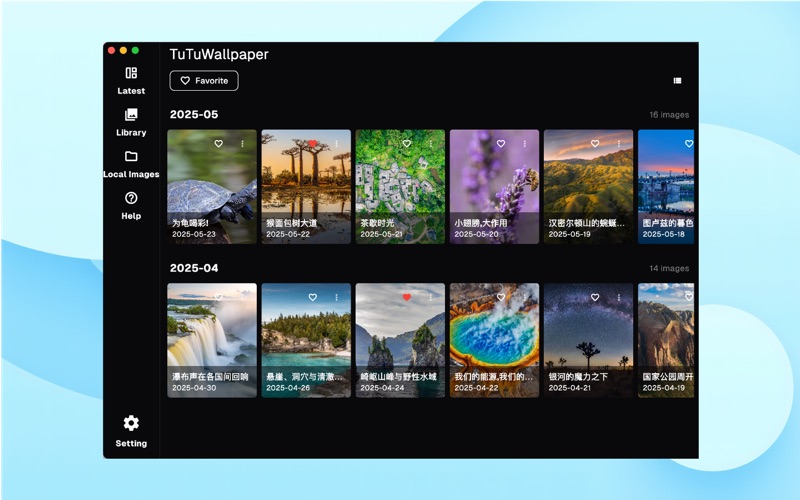The image size is (800, 500).
Task: Favorite the 2025-05-23 turtle wallpaper heart
Action: point(218,144)
